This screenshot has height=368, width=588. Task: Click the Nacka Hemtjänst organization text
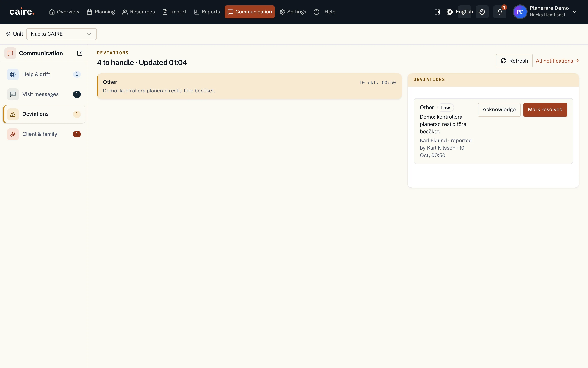pos(547,15)
